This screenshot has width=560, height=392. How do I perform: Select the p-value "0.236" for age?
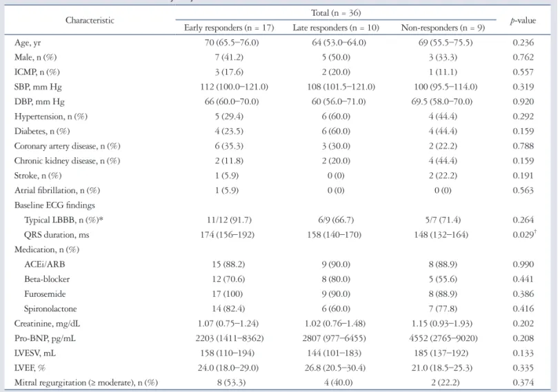(523, 43)
